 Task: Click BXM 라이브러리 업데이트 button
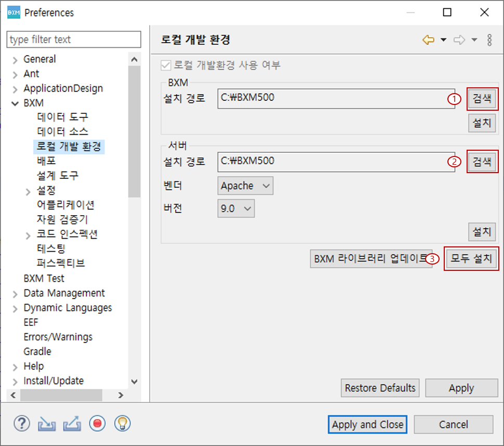(x=371, y=258)
